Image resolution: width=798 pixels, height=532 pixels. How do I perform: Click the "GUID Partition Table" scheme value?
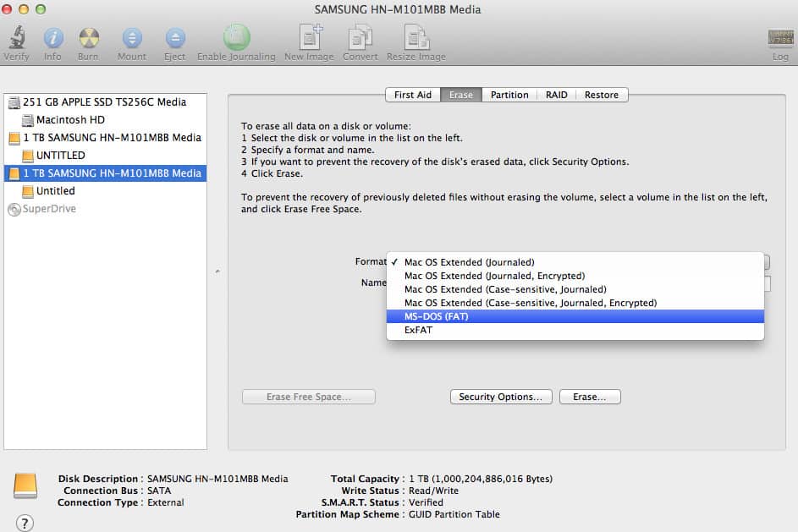coord(454,515)
